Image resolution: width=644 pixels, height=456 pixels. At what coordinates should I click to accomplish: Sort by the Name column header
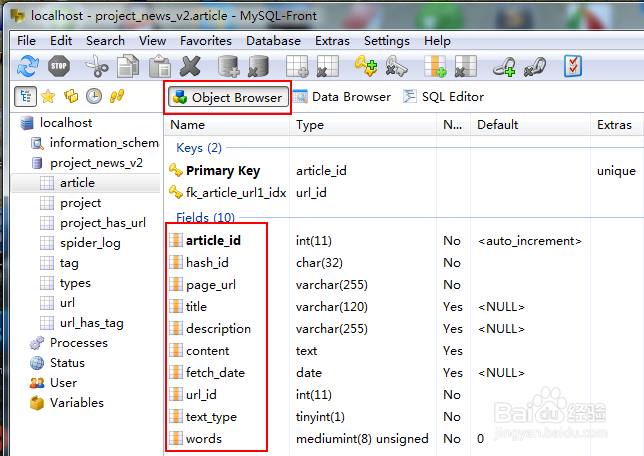pos(227,125)
